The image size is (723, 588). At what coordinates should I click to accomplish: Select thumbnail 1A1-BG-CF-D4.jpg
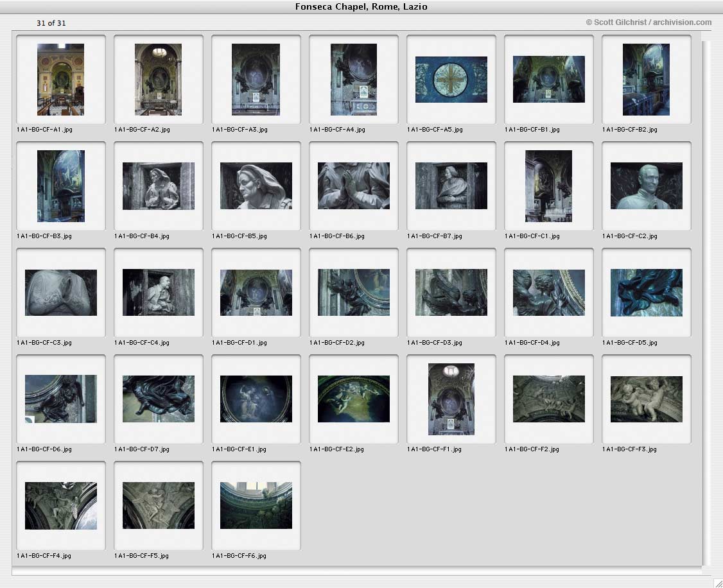point(549,293)
